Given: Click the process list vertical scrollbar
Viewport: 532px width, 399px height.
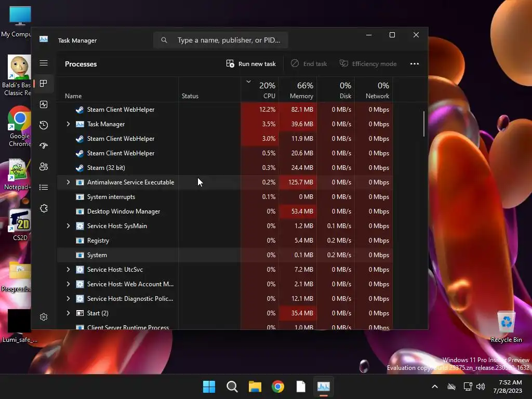Looking at the screenshot, I should point(424,124).
